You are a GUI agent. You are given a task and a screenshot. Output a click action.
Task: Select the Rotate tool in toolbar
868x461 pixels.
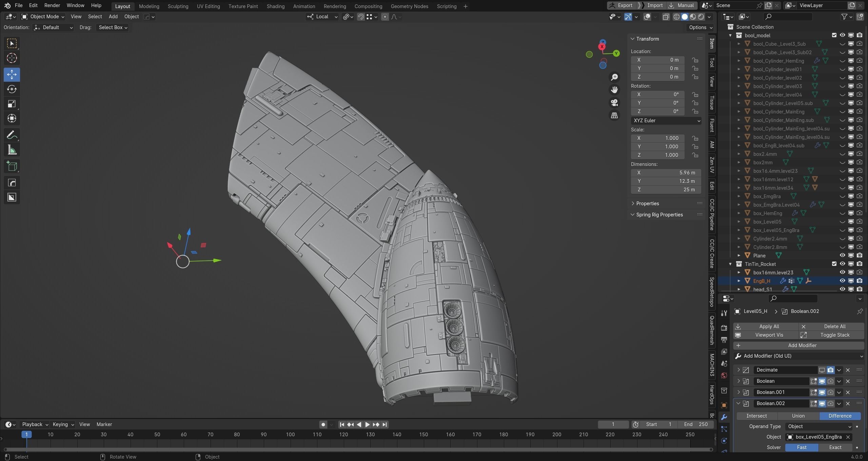[12, 89]
